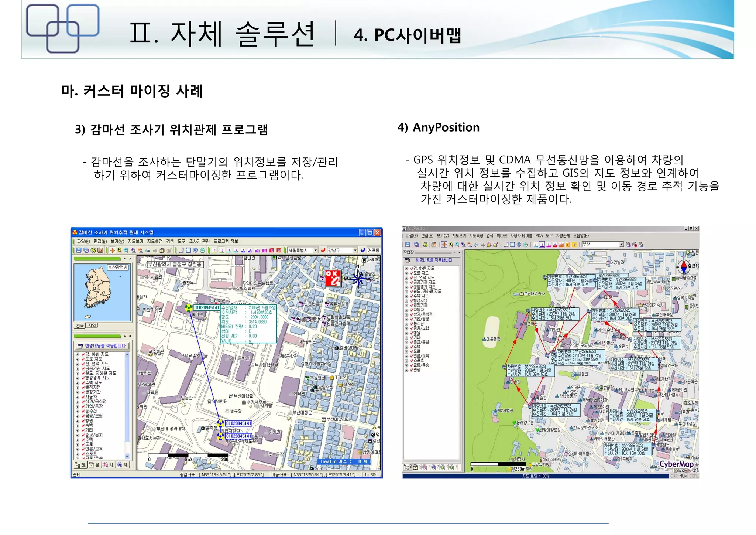Toggle the 병원 layer checkbox in left layer list
The image size is (756, 535).
(83, 420)
